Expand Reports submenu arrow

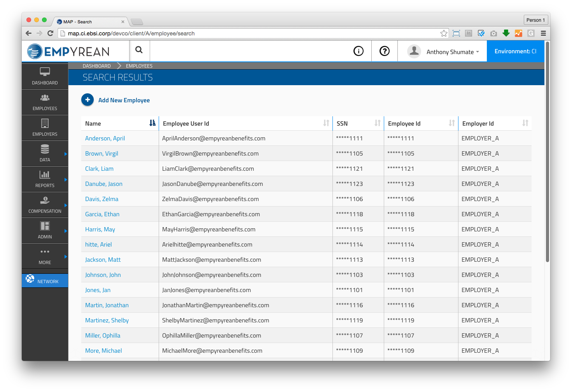[66, 180]
